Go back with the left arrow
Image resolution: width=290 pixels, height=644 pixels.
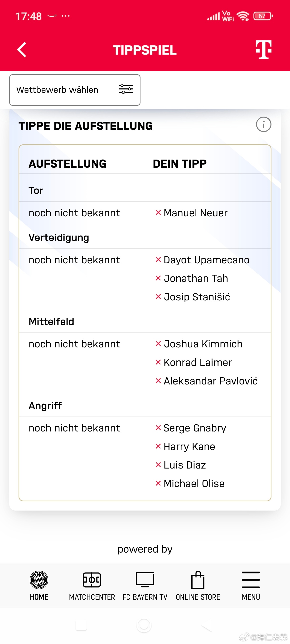(x=22, y=50)
